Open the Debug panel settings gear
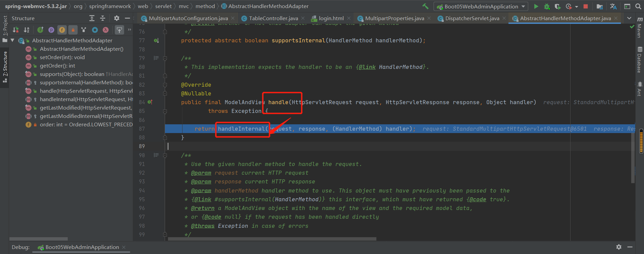Viewport: 644px width, 254px height. click(x=619, y=247)
